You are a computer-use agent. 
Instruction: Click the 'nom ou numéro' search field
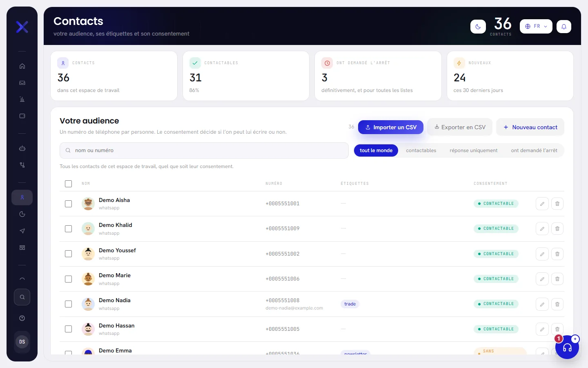204,150
